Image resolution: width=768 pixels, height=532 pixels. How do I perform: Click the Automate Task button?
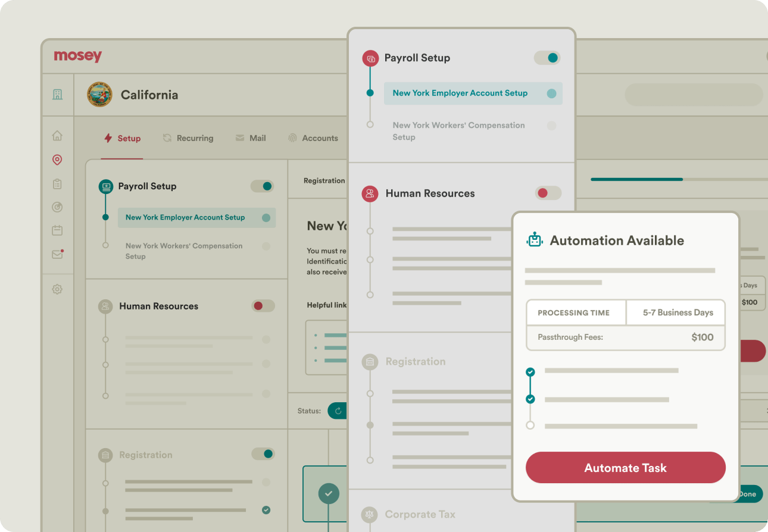tap(625, 468)
